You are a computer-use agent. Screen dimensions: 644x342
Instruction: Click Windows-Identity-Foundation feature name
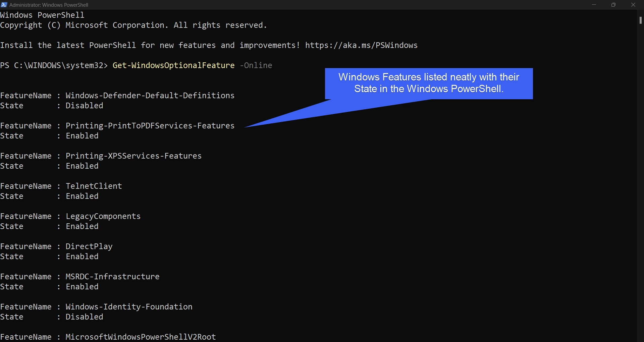click(x=129, y=307)
